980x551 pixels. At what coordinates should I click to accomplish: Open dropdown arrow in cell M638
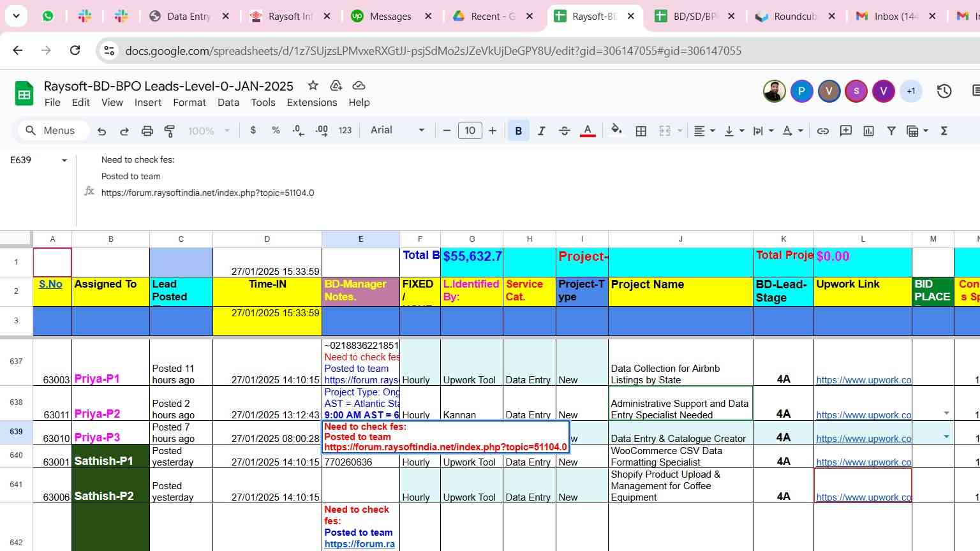pyautogui.click(x=946, y=413)
